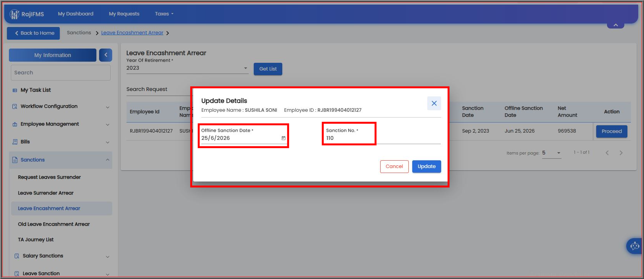Click the Workflow Configuration icon
644x279 pixels.
click(15, 106)
